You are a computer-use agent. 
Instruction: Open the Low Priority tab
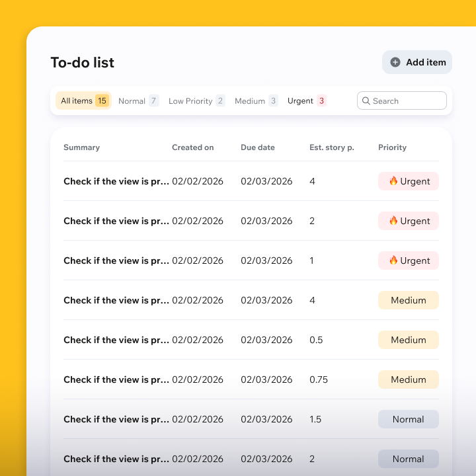196,101
